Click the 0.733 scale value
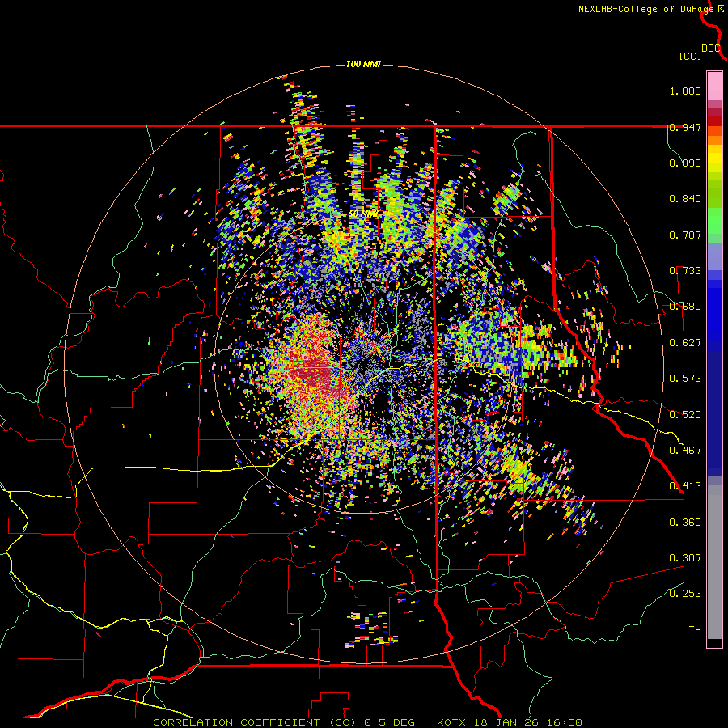Screen dimensions: 728x728 coord(685,271)
